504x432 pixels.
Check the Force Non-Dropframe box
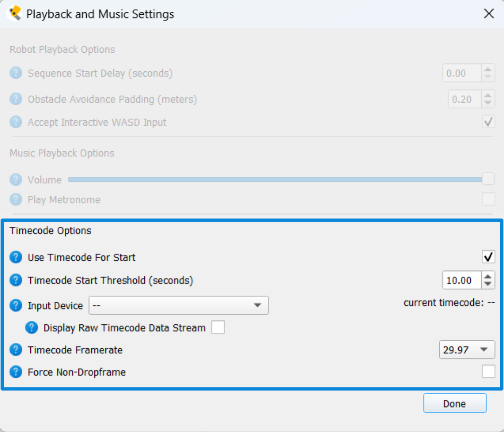pyautogui.click(x=488, y=371)
